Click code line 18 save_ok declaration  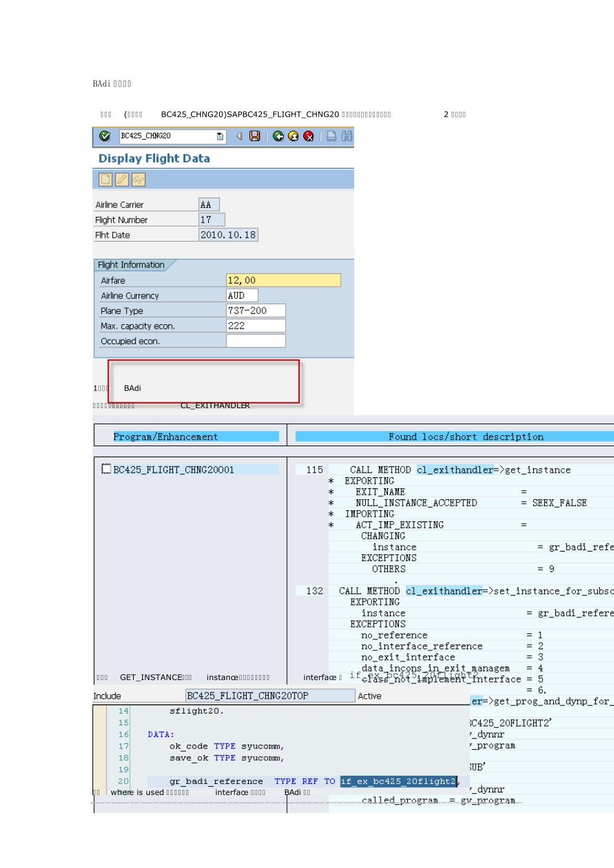point(227,758)
